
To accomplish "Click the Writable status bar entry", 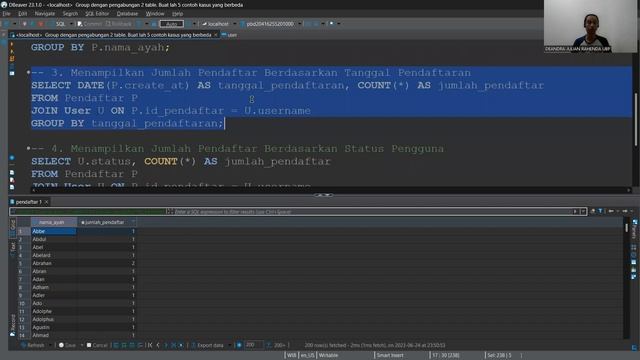I will pyautogui.click(x=328, y=356).
